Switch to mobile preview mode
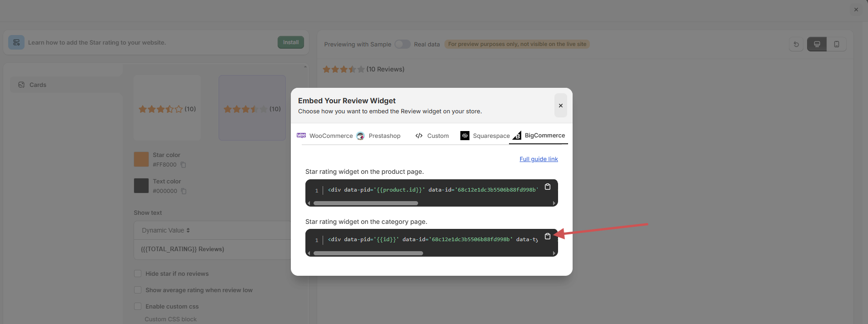 836,44
